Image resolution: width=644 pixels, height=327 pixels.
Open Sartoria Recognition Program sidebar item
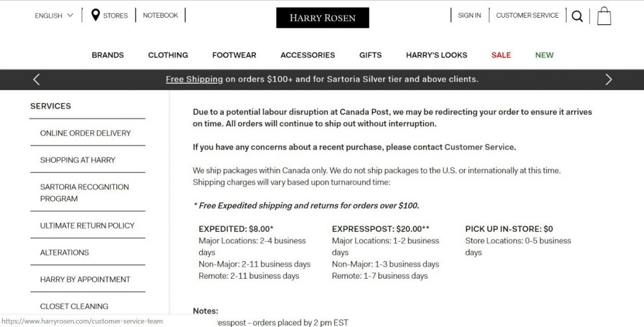point(85,192)
